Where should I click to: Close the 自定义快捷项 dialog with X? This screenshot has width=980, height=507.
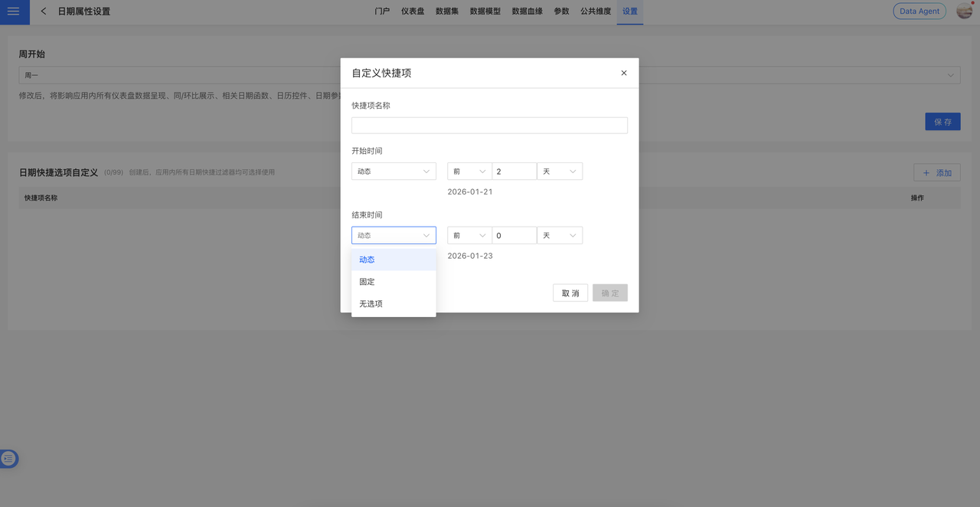tap(623, 73)
